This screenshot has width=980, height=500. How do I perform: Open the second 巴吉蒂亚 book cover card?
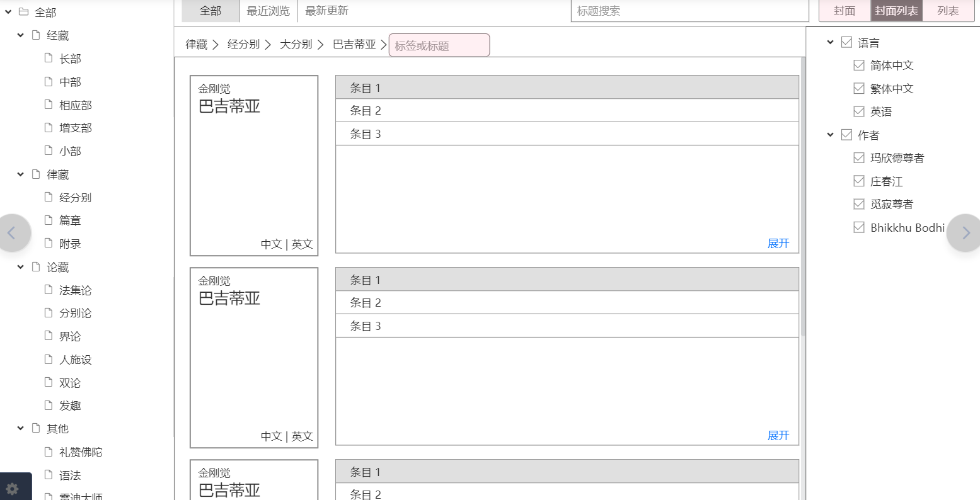click(254, 358)
